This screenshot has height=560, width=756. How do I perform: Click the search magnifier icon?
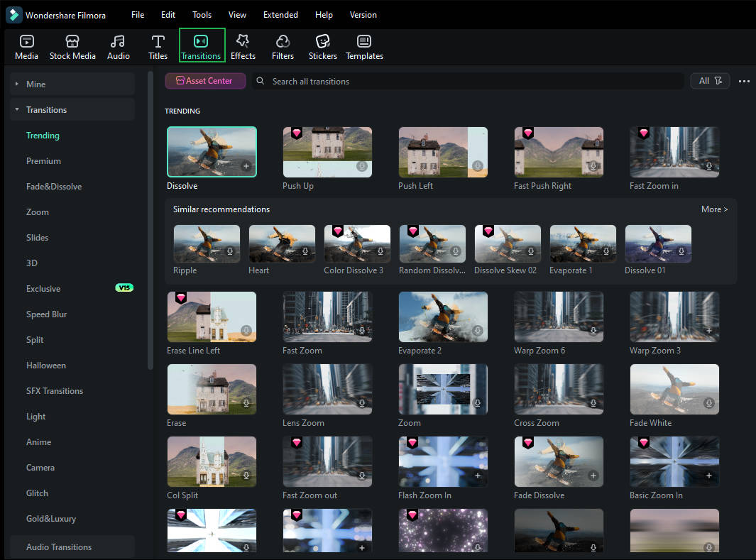260,81
